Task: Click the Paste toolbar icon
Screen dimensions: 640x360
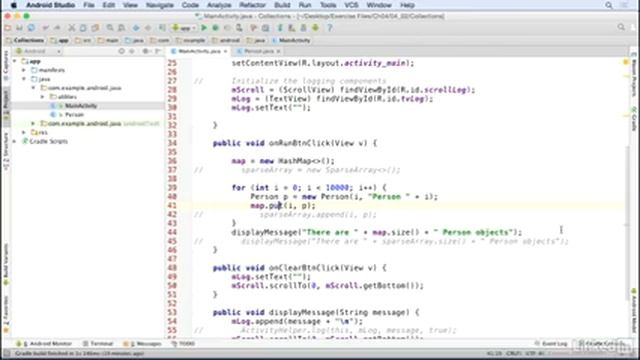Action: (95, 28)
